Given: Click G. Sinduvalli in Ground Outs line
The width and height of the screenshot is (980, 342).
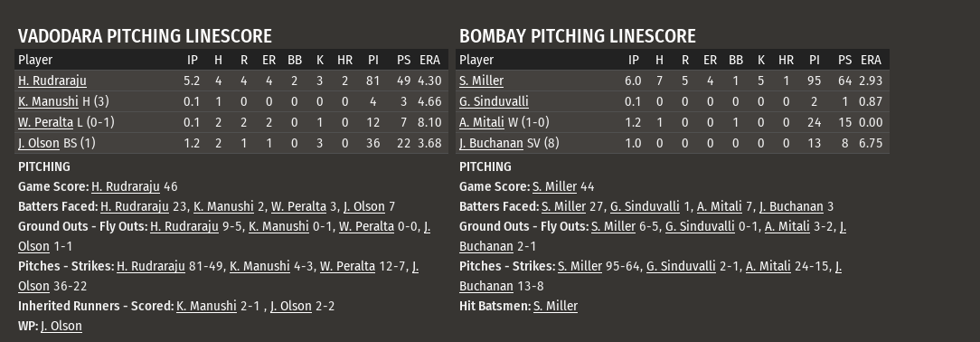Looking at the screenshot, I should point(700,226).
